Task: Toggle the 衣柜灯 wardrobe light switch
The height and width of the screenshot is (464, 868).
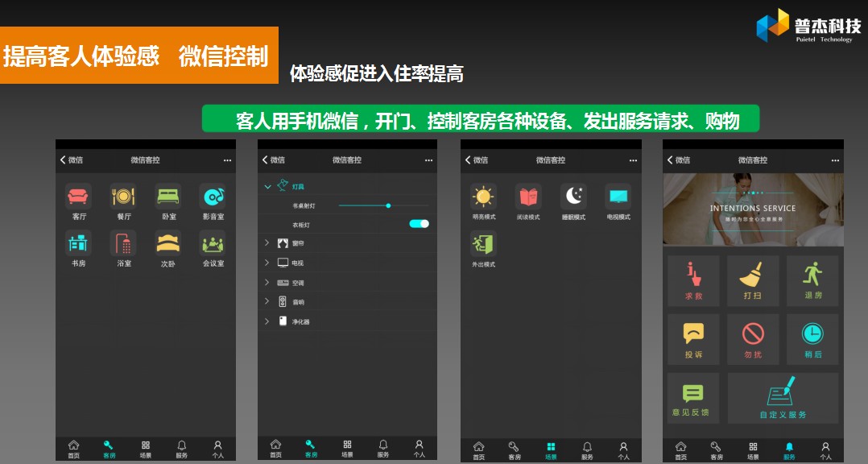Action: 418,223
